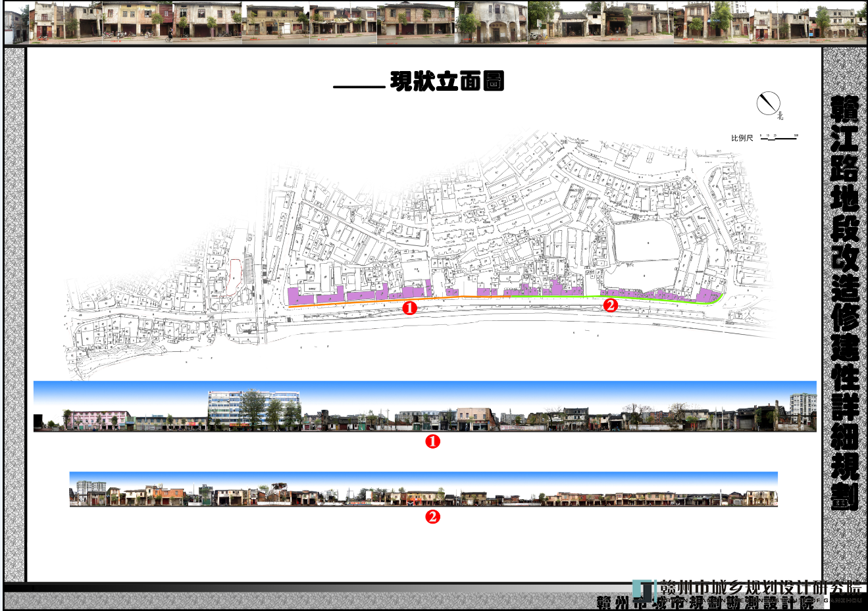Click the arched-doorway building photo in the top strip
868x611 pixels.
(x=491, y=22)
